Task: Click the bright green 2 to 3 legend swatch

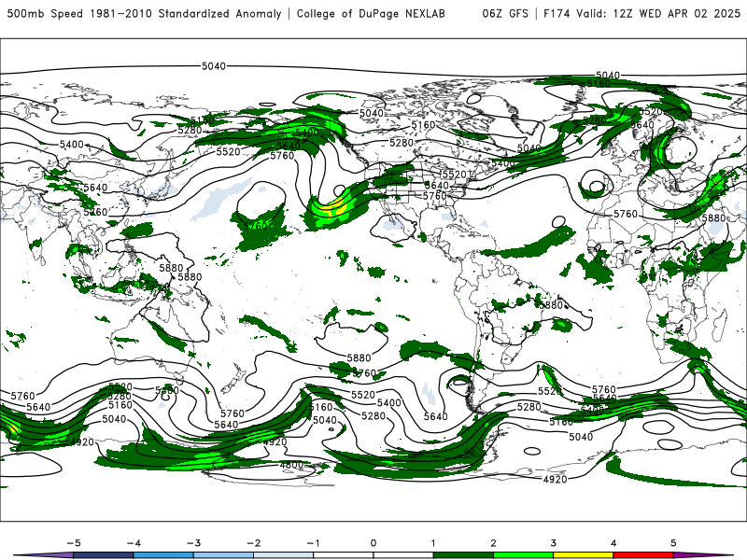Action: (x=524, y=555)
